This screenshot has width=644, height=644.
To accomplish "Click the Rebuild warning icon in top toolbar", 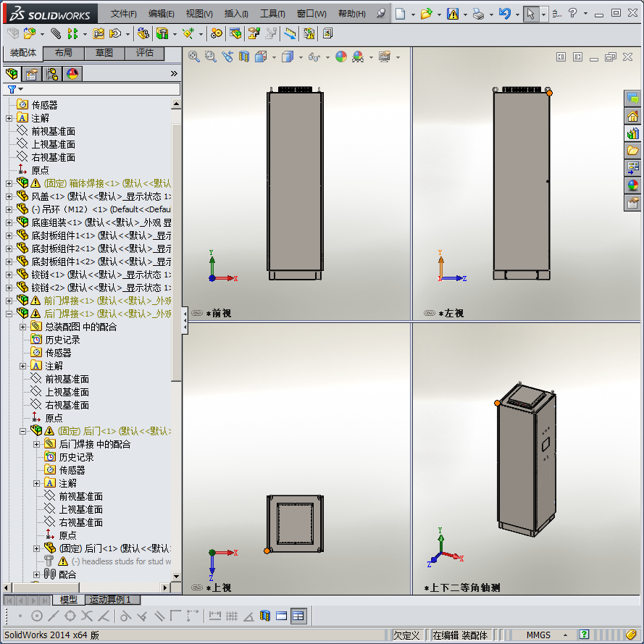I will pyautogui.click(x=453, y=14).
